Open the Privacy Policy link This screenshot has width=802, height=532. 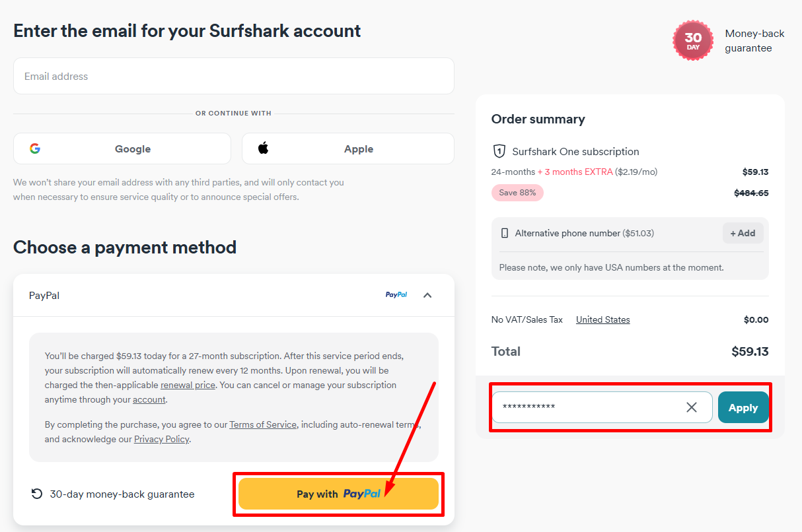[x=161, y=439]
